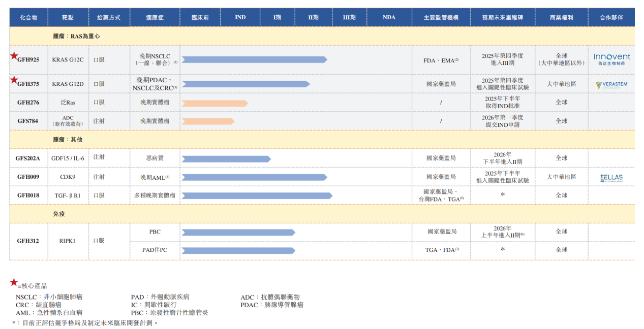This screenshot has height=329, width=644.
Task: Click the red star beside GFH375
Action: pyautogui.click(x=14, y=80)
